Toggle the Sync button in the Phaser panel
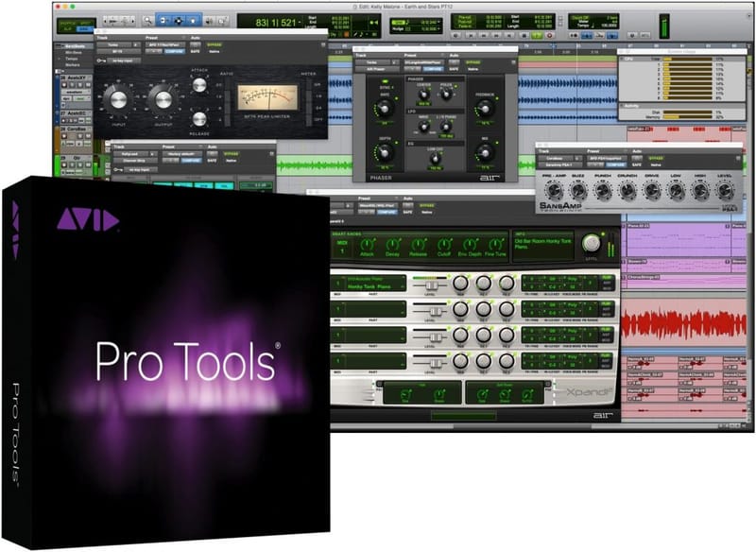Viewport: 756px width, 552px height. click(386, 80)
